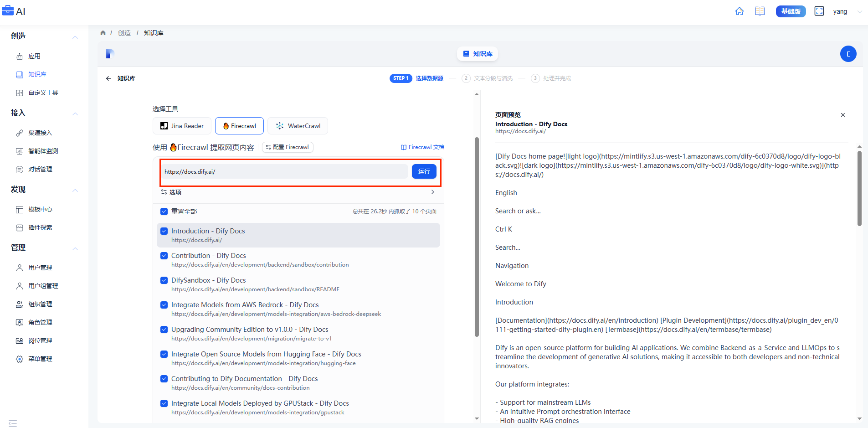Click the 插件探索 sidebar icon

(x=20, y=227)
